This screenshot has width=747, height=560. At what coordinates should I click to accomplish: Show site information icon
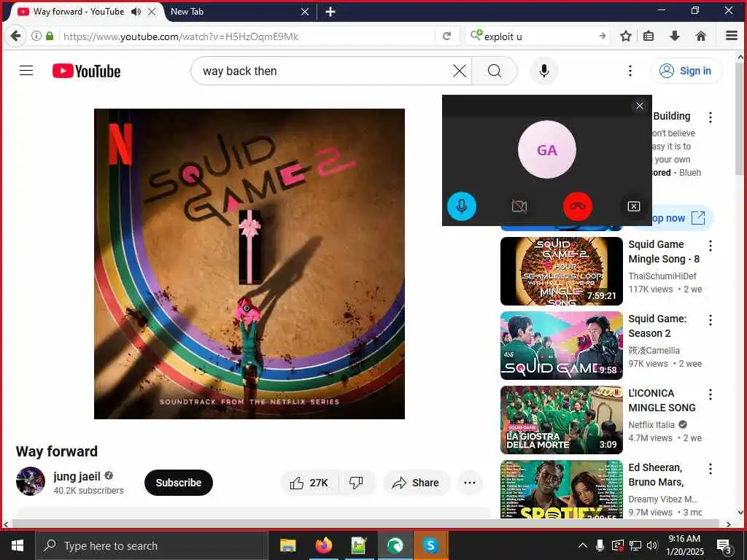[x=36, y=36]
